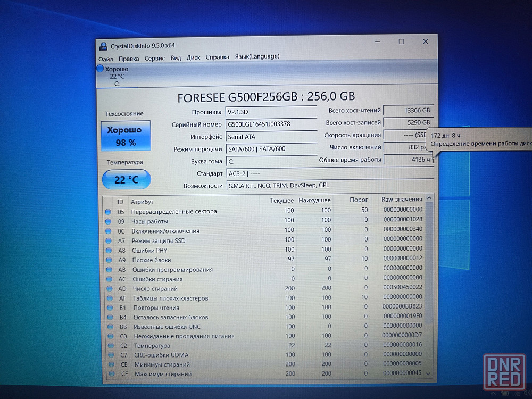The image size is (532, 399).
Task: Click status icon of CRC-ошибки UDMA row
Action: point(111,355)
